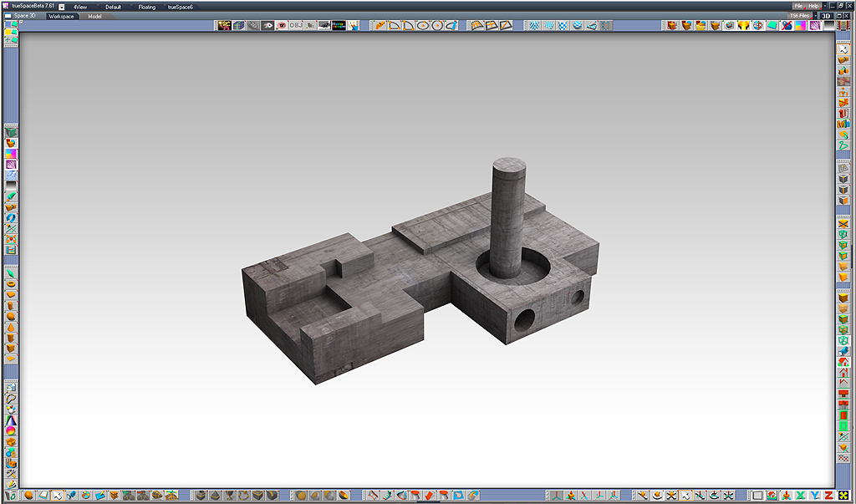Add a cone primitive from left toolbar
856x504 pixels.
pyautogui.click(x=11, y=328)
